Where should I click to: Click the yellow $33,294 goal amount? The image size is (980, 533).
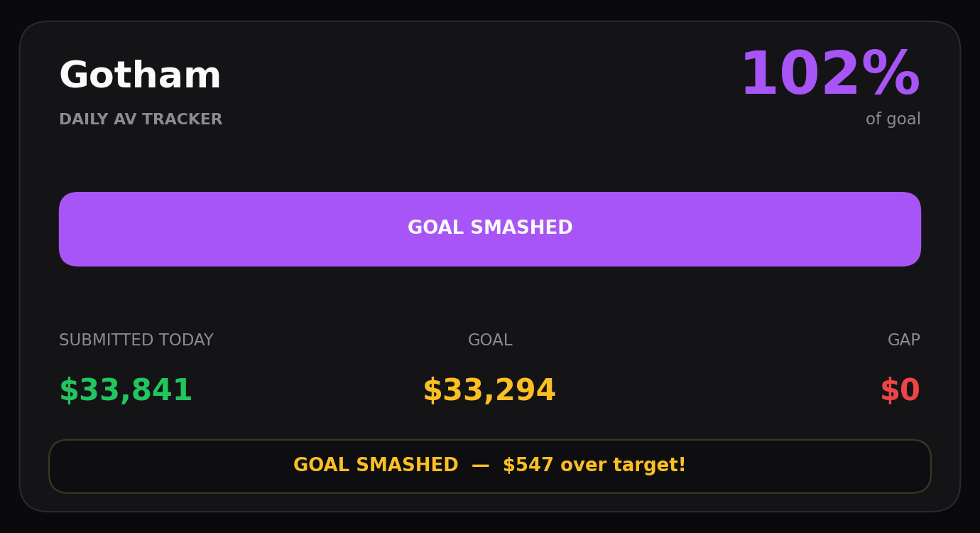489,391
